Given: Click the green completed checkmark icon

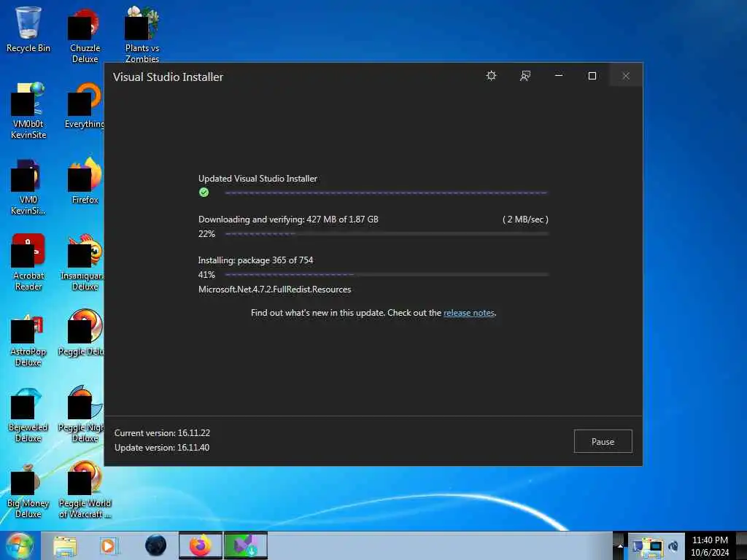Looking at the screenshot, I should point(204,192).
